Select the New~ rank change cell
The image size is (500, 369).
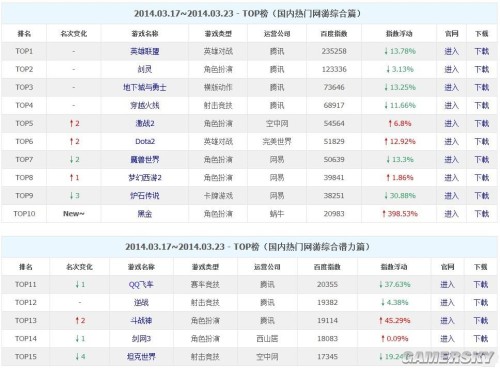coord(74,214)
